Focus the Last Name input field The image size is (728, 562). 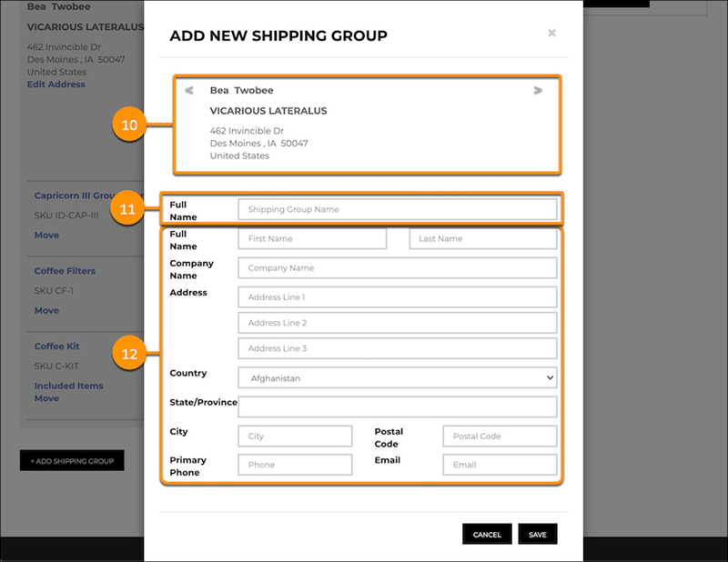coord(482,238)
